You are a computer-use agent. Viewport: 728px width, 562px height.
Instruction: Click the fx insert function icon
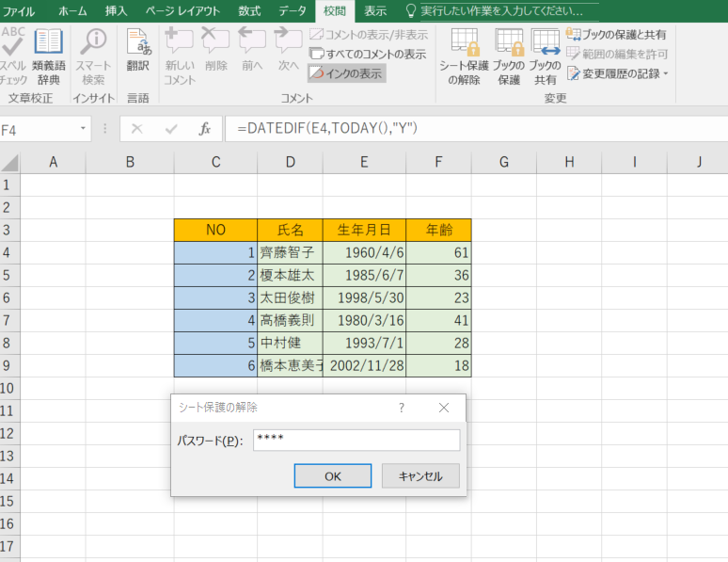tap(204, 129)
